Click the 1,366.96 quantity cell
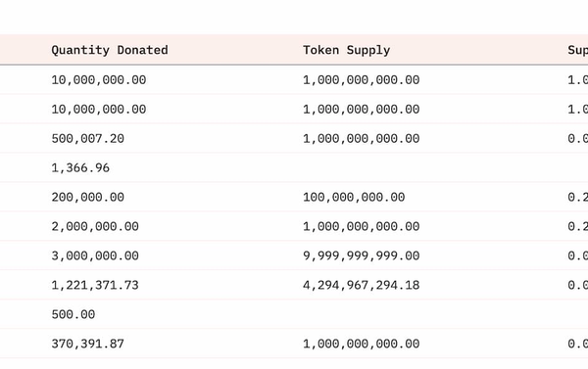 [80, 167]
